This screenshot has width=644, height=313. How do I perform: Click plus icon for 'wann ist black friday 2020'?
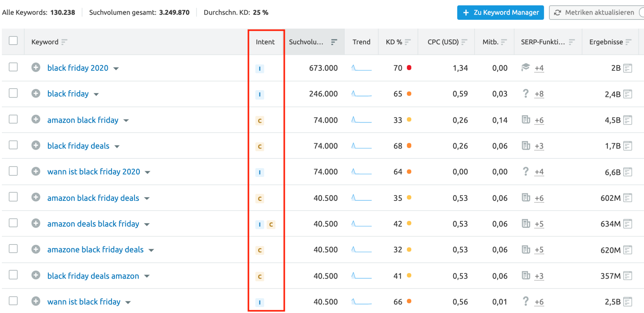coord(36,171)
